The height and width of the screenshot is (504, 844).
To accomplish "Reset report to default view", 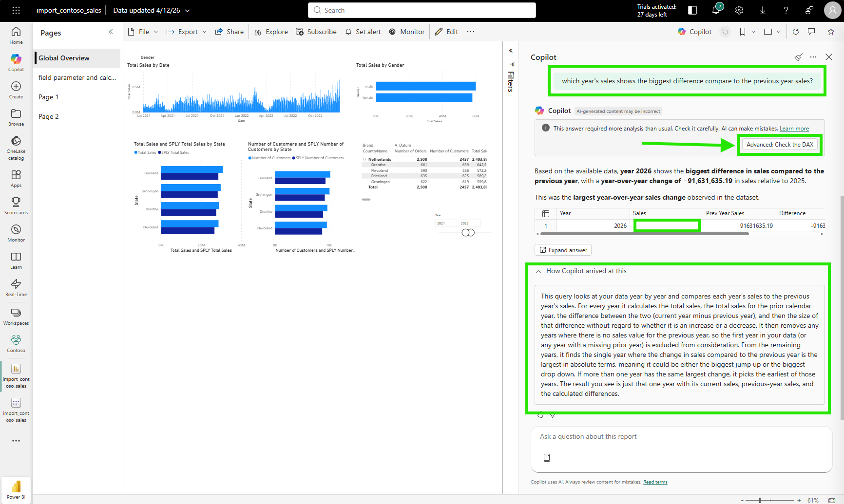I will pos(725,32).
